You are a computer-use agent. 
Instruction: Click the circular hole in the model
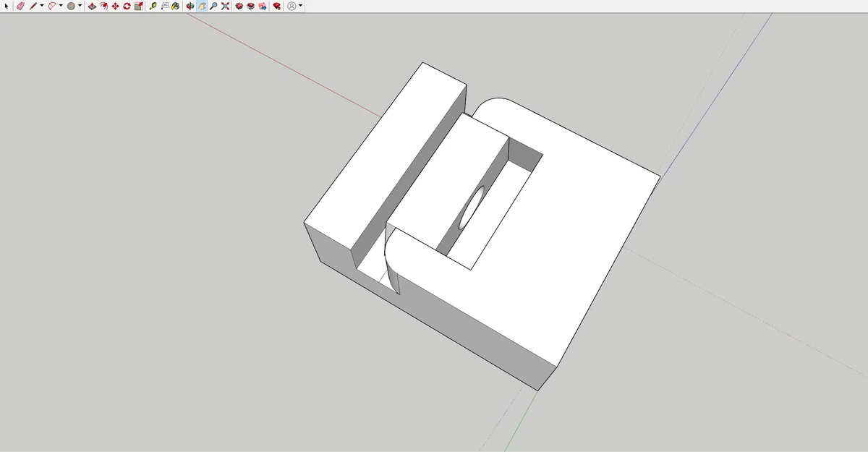(472, 207)
